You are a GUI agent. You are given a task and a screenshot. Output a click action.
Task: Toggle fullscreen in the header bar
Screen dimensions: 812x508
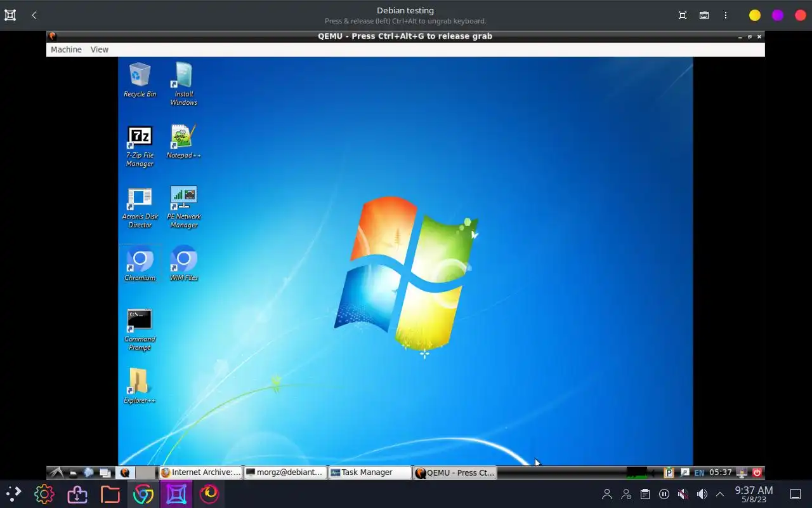point(683,15)
